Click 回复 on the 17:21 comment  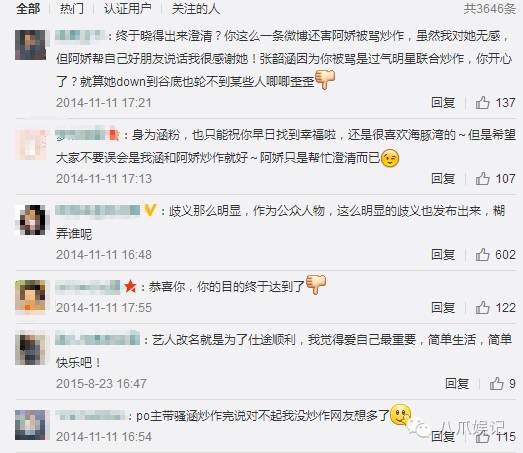click(x=443, y=103)
